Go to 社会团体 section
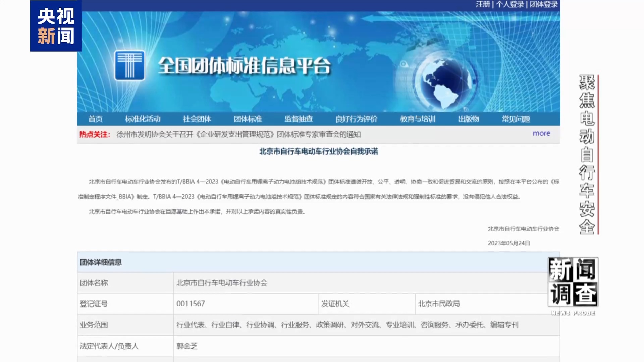Viewport: 644px width, 362px height. point(197,119)
